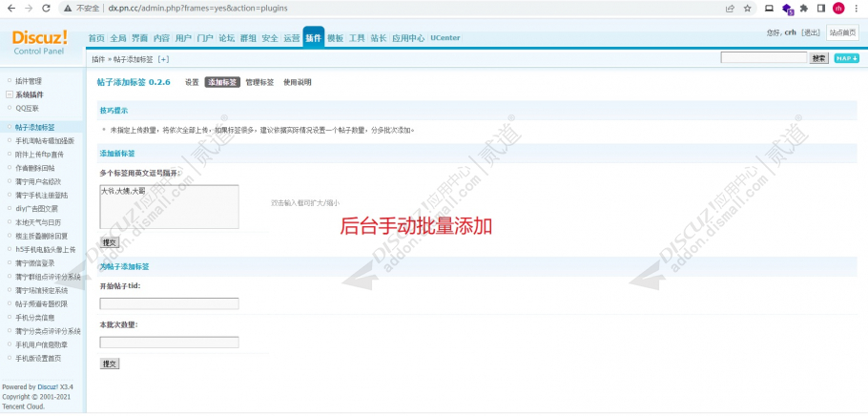868x416 pixels.
Task: Open the 论坛 top menu
Action: coord(226,38)
